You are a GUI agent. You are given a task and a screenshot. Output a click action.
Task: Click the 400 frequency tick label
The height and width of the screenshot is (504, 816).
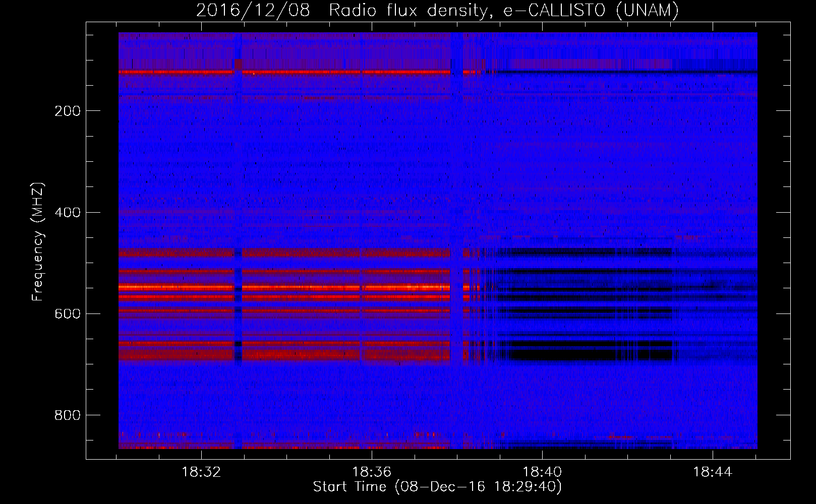(x=68, y=212)
